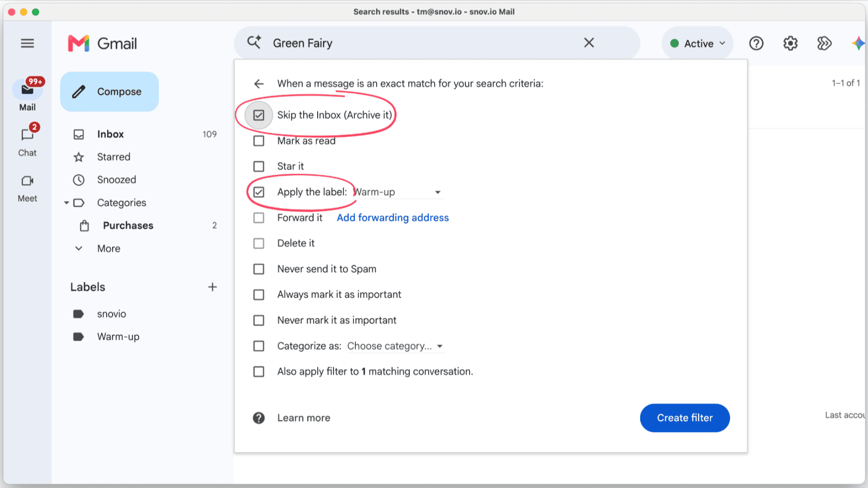Check the Categorize as checkbox
The width and height of the screenshot is (868, 488).
pos(259,346)
